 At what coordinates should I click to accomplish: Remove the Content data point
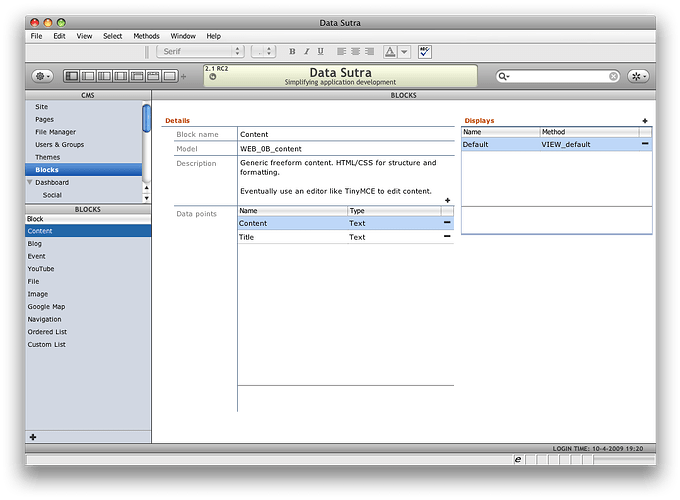click(447, 222)
